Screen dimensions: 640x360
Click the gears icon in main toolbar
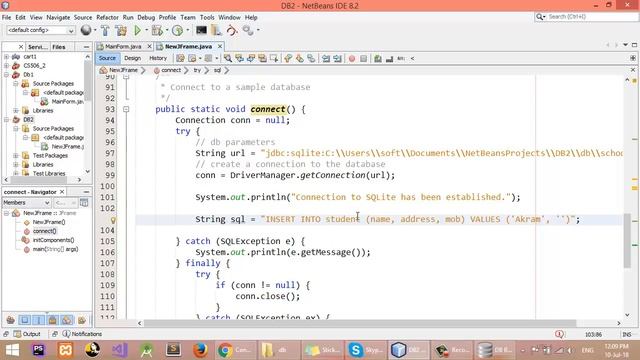pos(247,30)
